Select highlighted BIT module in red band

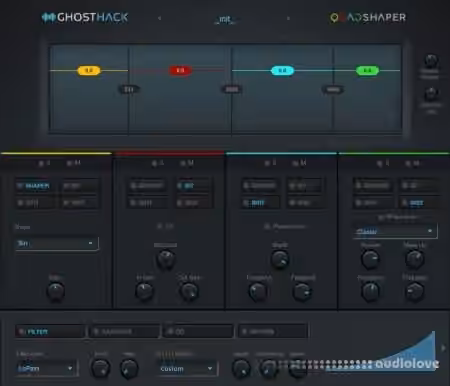point(193,186)
